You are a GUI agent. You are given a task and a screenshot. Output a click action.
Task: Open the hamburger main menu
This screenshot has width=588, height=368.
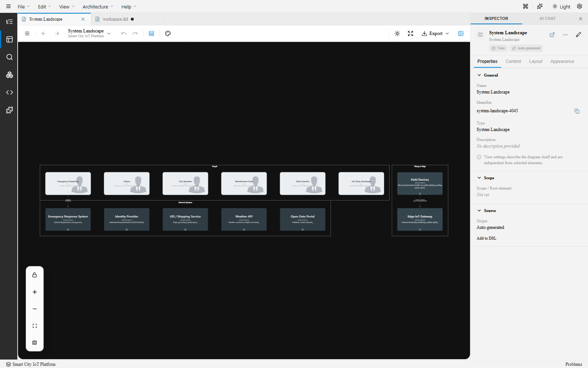[x=8, y=6]
